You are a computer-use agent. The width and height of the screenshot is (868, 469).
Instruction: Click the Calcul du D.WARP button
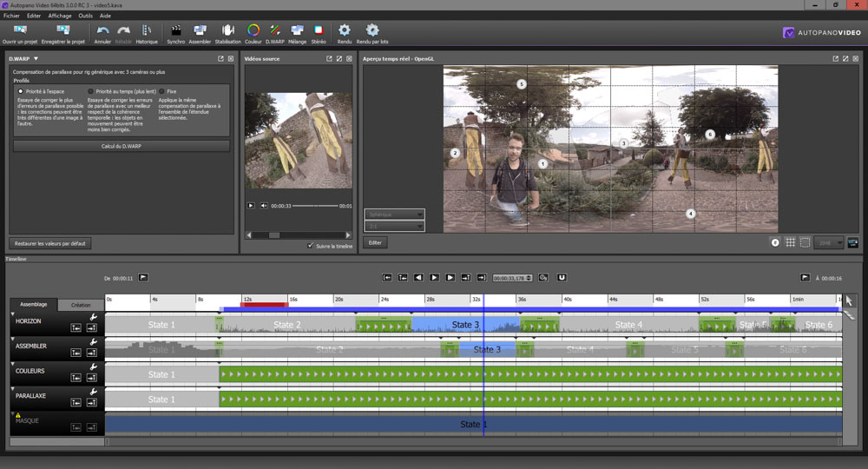tap(122, 146)
